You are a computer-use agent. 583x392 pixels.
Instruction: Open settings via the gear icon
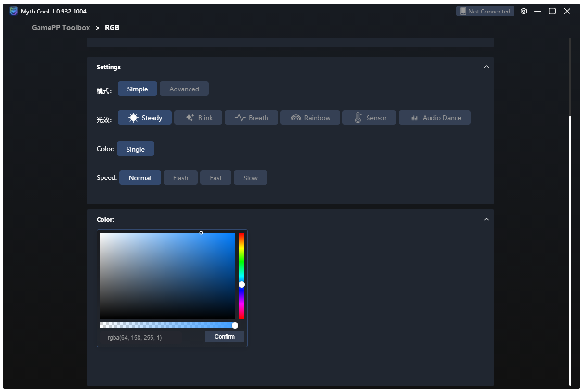(x=524, y=11)
